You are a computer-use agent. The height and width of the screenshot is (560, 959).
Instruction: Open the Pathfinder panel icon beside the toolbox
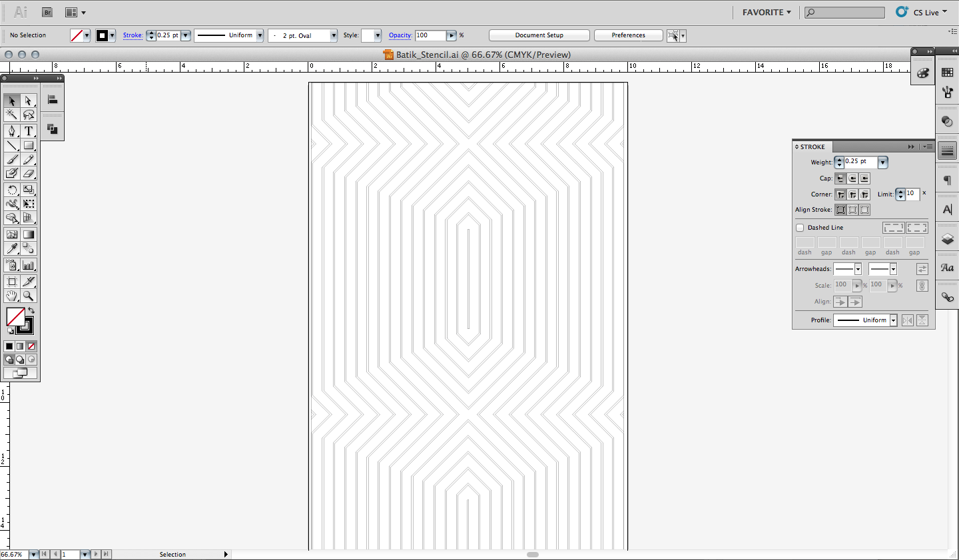tap(52, 129)
